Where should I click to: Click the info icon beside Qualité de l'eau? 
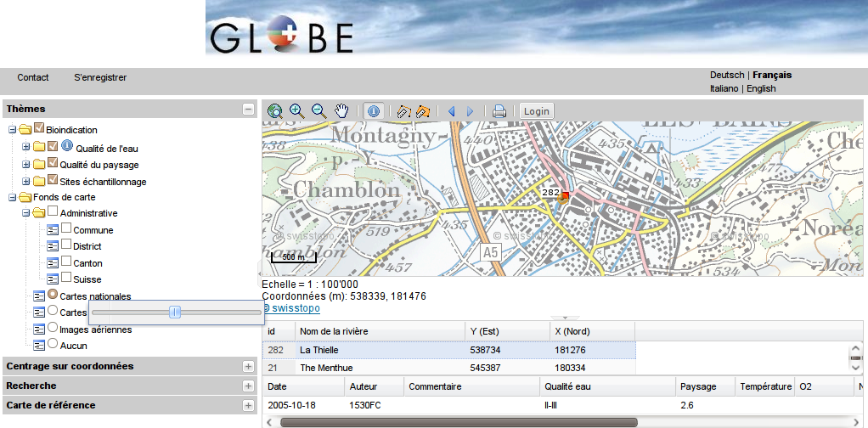[x=67, y=145]
